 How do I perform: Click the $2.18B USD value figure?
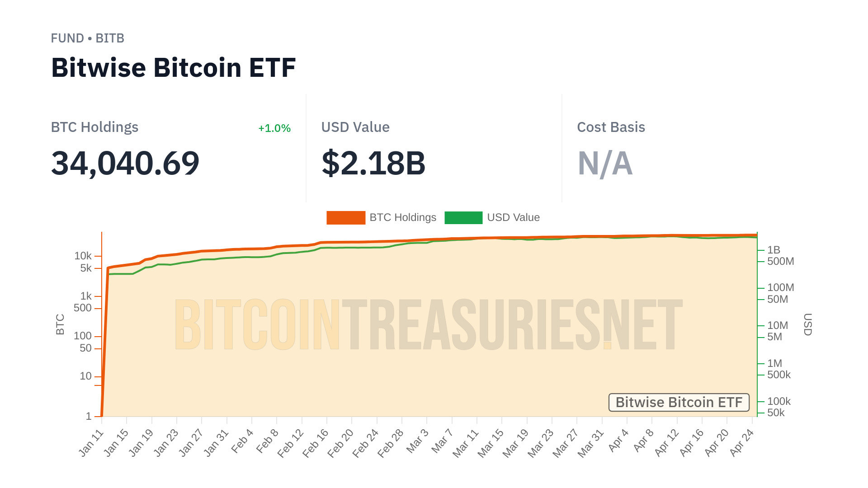coord(373,163)
